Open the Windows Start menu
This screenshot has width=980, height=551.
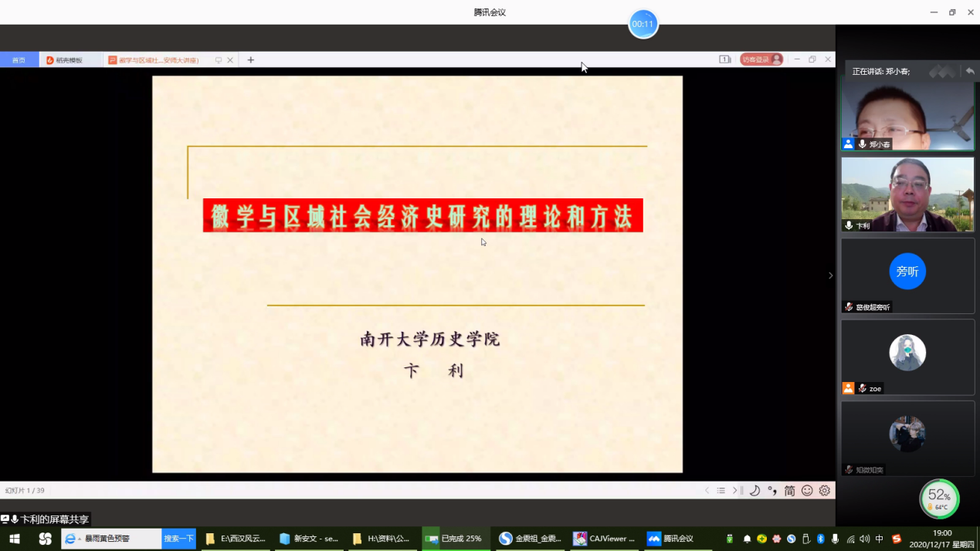(x=14, y=539)
